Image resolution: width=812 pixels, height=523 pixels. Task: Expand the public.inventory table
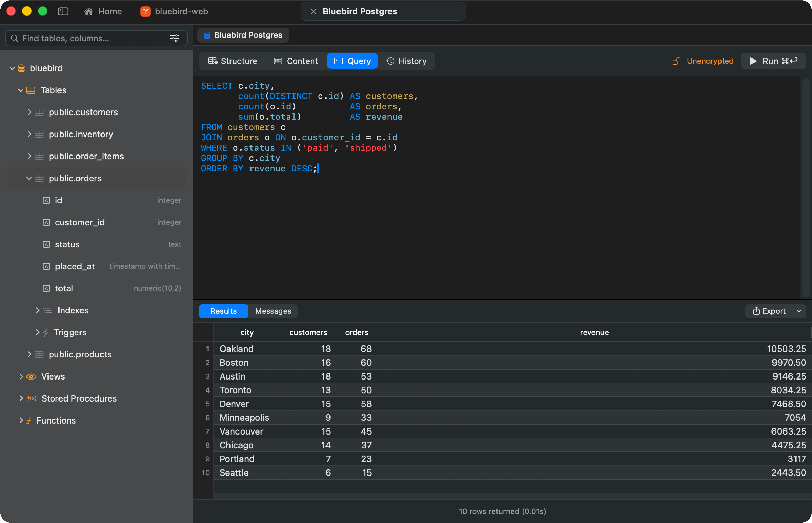pyautogui.click(x=29, y=134)
